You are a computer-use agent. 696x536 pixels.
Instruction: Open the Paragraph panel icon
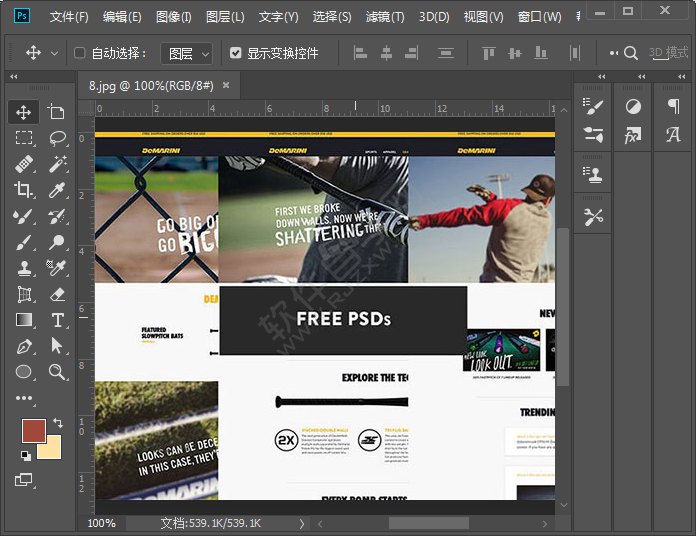[x=673, y=106]
